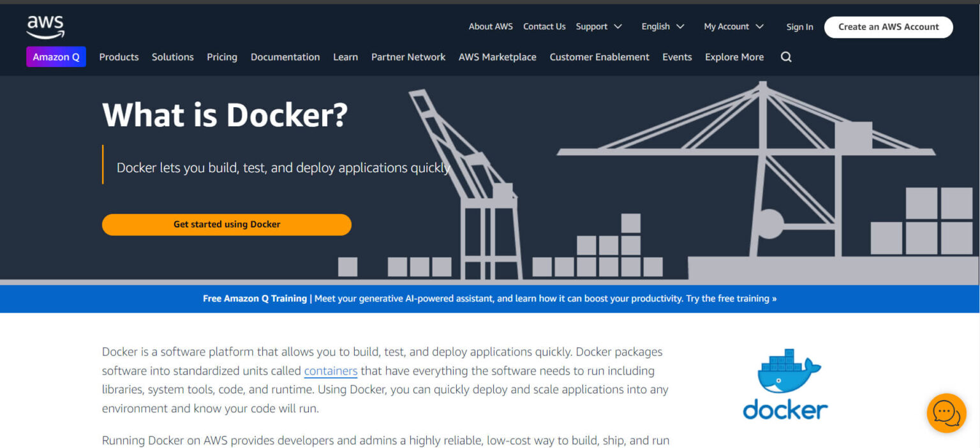
Task: Click the AWS logo to go home
Action: point(45,26)
